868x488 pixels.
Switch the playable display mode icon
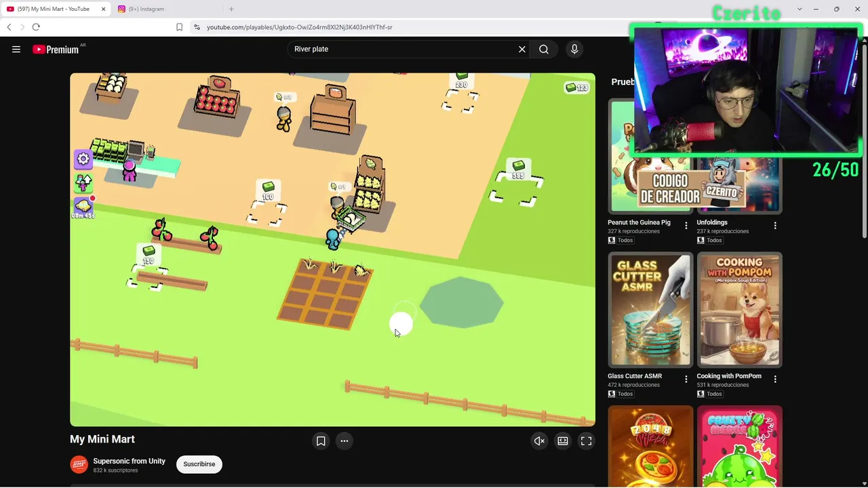(563, 441)
